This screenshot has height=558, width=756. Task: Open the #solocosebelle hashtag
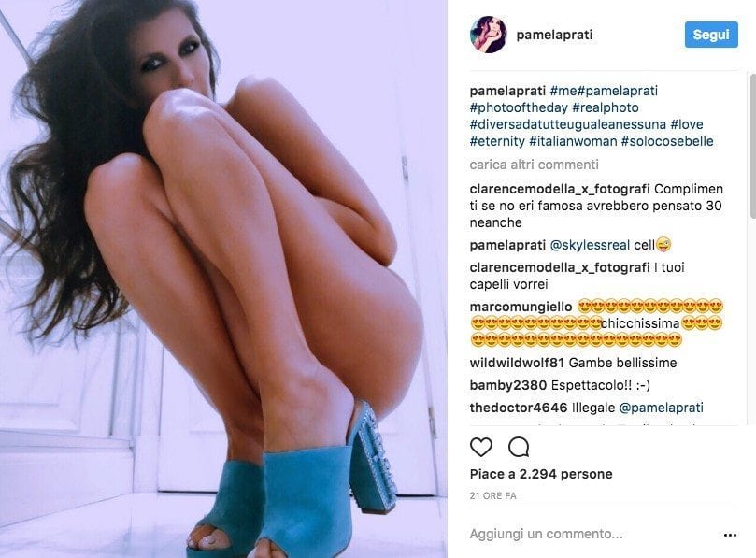point(667,141)
